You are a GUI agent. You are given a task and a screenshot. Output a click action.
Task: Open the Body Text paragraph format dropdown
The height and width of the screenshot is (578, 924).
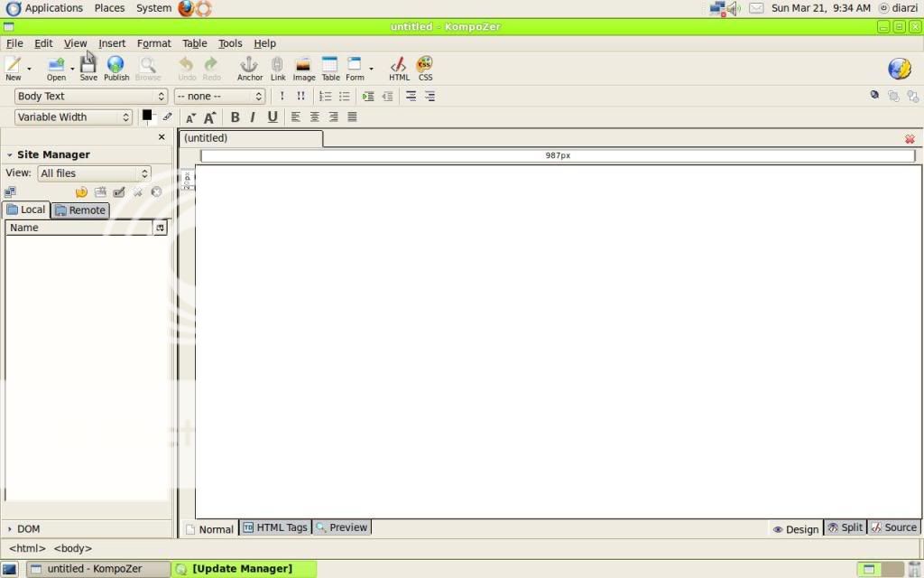pos(91,96)
